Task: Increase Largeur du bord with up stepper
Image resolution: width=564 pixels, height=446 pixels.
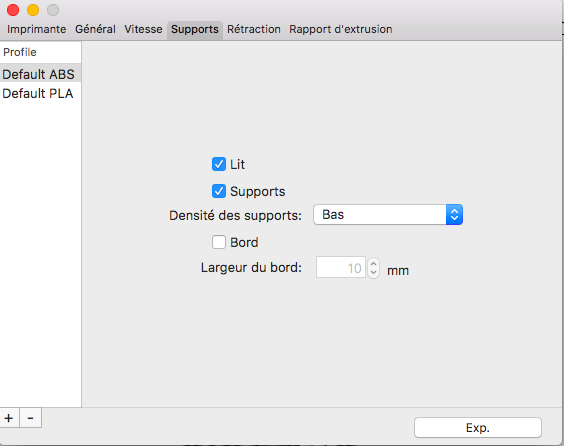Action: pos(373,263)
